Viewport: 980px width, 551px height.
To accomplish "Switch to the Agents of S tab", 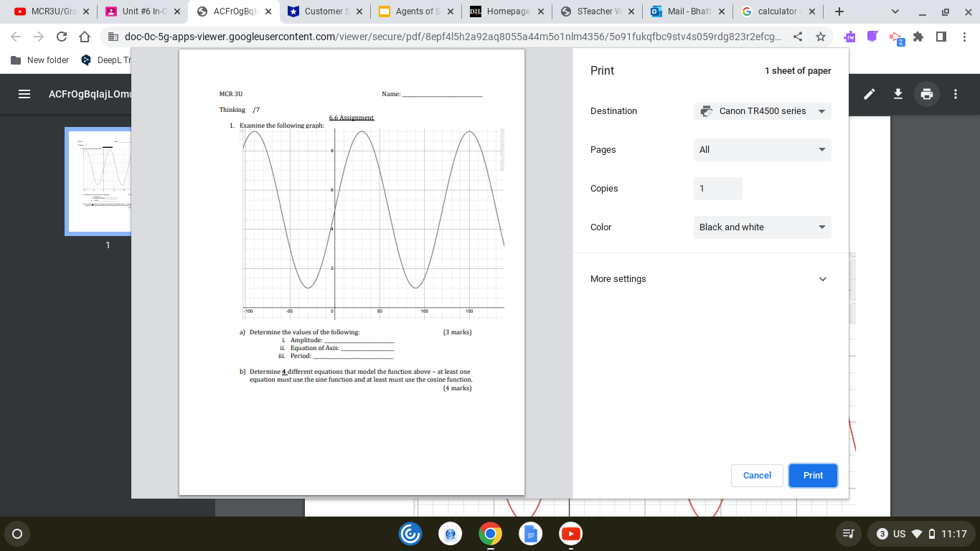I will [x=415, y=11].
